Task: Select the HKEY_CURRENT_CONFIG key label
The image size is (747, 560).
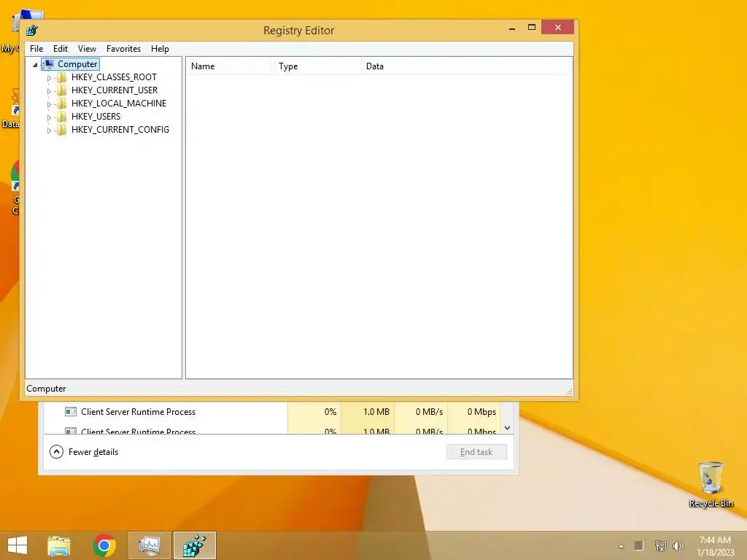Action: 120,130
